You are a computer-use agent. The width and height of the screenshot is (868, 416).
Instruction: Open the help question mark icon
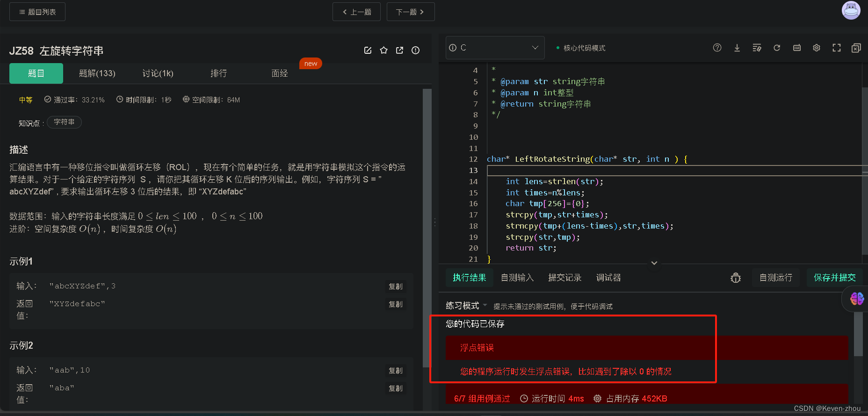click(x=717, y=48)
